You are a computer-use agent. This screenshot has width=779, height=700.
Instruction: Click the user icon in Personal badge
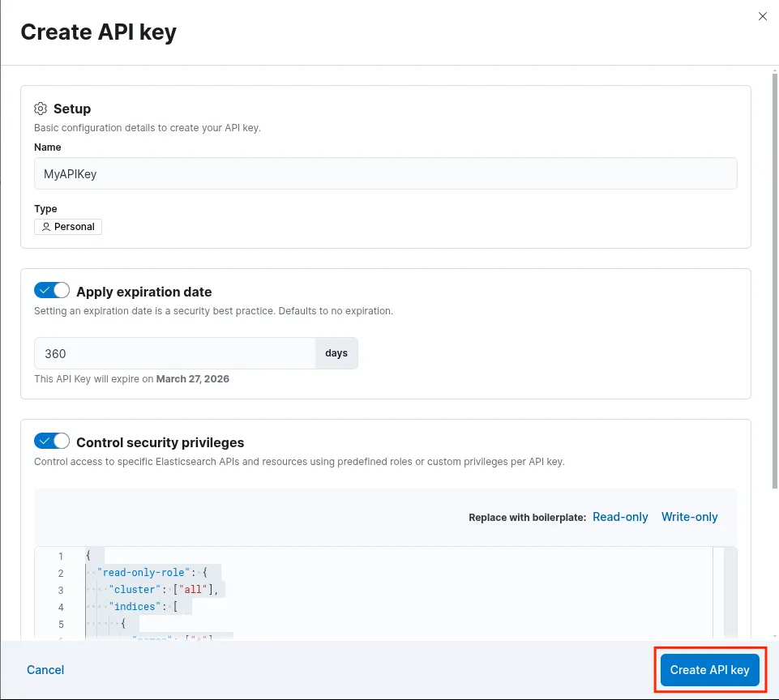(x=46, y=227)
